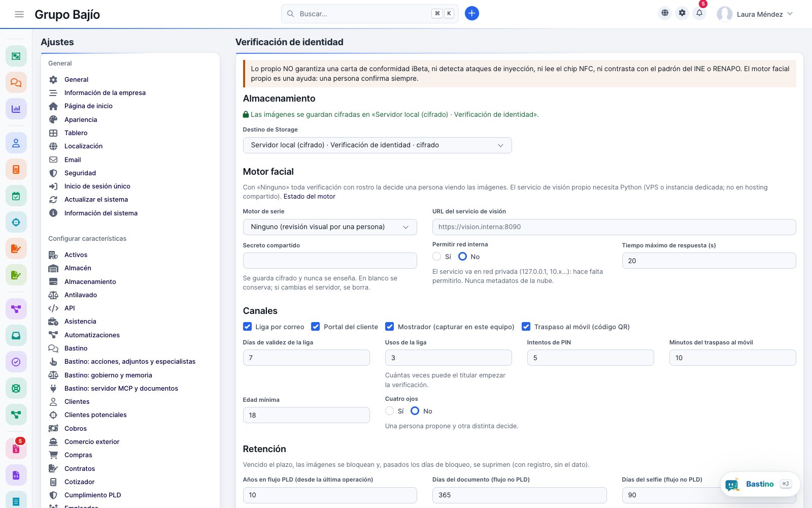Uncheck the Portal del cliente channel

point(316,327)
